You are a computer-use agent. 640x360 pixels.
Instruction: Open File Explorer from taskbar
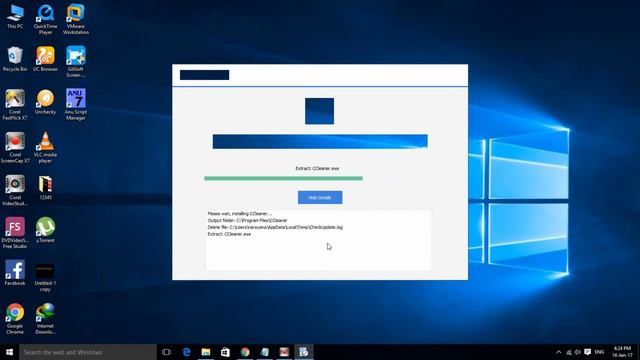[x=206, y=352]
